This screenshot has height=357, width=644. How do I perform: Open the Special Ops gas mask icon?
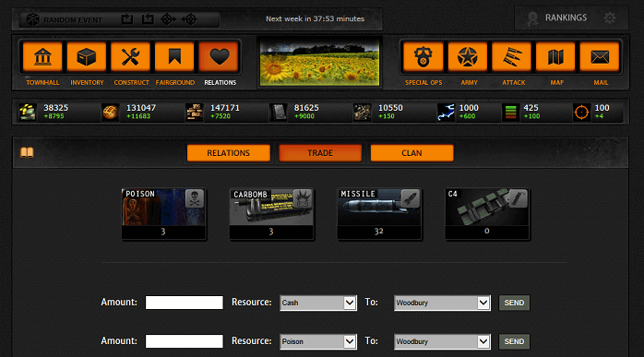pyautogui.click(x=423, y=56)
